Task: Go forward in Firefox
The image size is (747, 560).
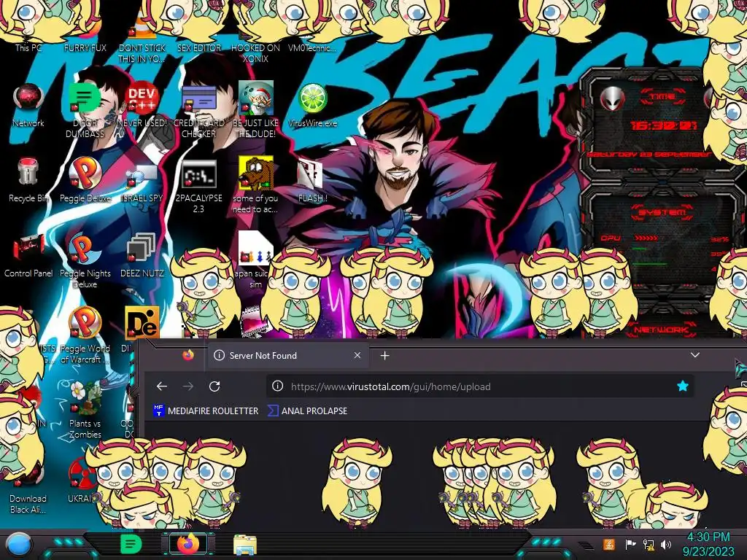Action: [x=188, y=386]
